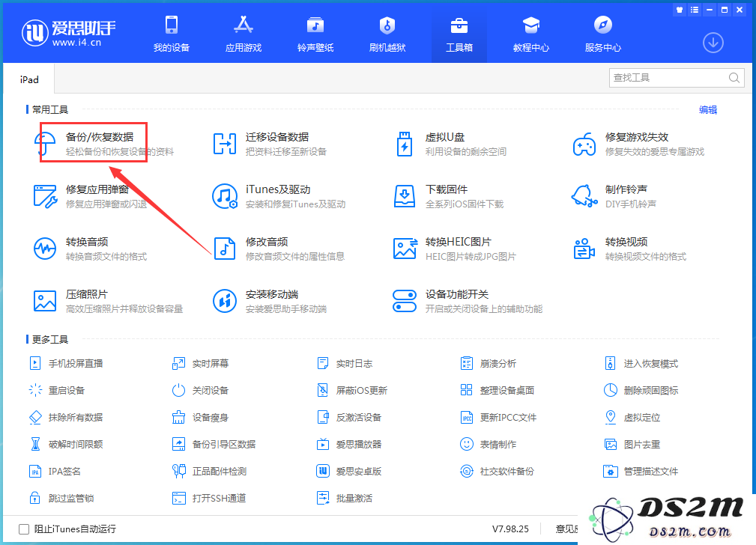Screen dimensions: 756x545
Task: Click 实时屏幕 icon
Action: (x=178, y=363)
